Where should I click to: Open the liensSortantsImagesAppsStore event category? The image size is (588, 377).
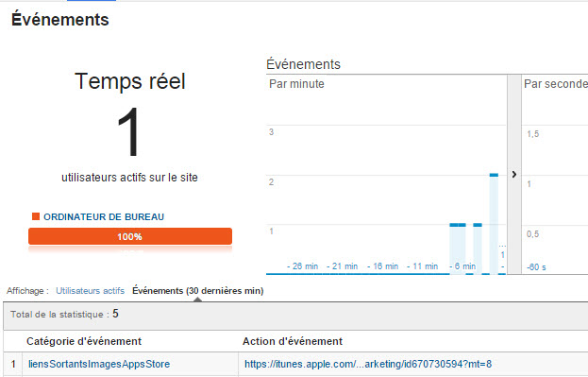tap(99, 364)
